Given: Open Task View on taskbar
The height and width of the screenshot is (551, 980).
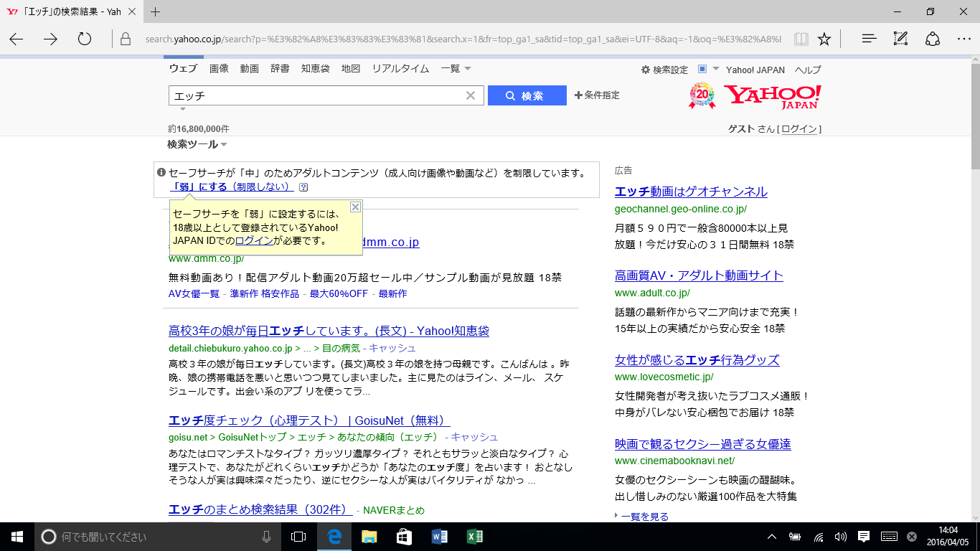Looking at the screenshot, I should point(298,536).
